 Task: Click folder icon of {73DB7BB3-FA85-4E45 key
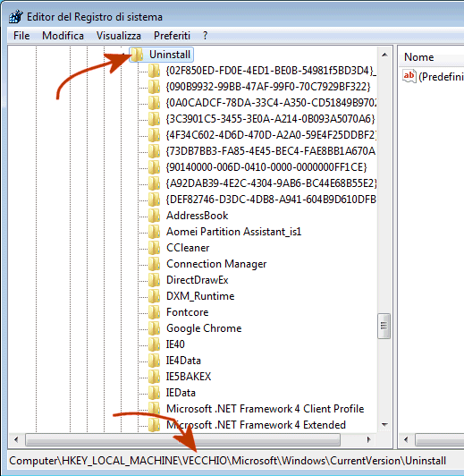point(155,151)
